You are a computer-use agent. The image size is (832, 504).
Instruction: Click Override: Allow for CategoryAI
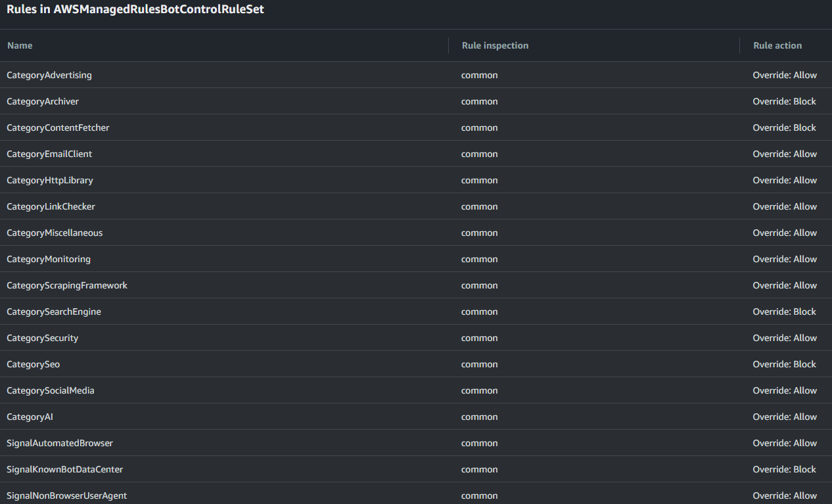785,417
